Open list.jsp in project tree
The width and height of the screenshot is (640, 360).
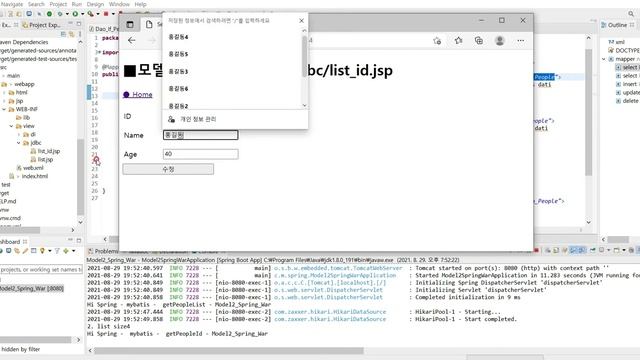pyautogui.click(x=45, y=160)
